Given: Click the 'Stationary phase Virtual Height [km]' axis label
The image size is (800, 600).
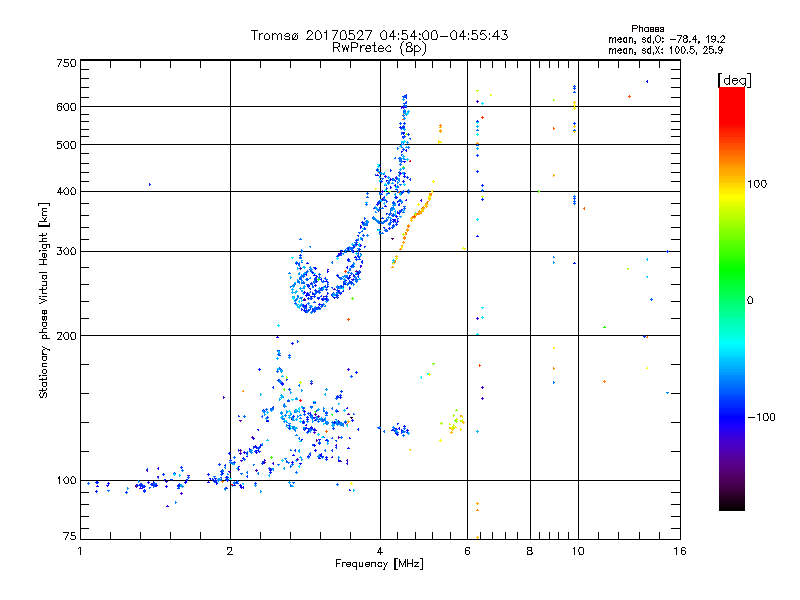Looking at the screenshot, I should (44, 300).
